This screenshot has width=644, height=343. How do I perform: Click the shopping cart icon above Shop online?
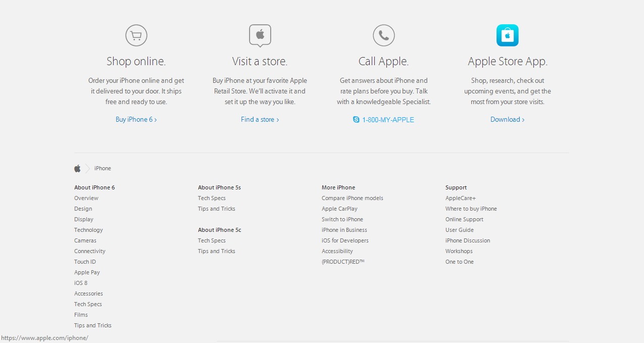[136, 35]
